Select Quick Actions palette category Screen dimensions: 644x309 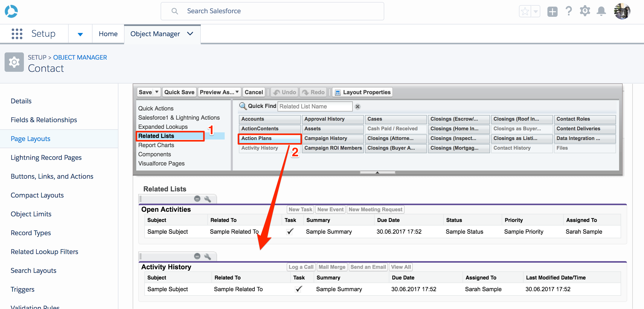[x=156, y=108]
